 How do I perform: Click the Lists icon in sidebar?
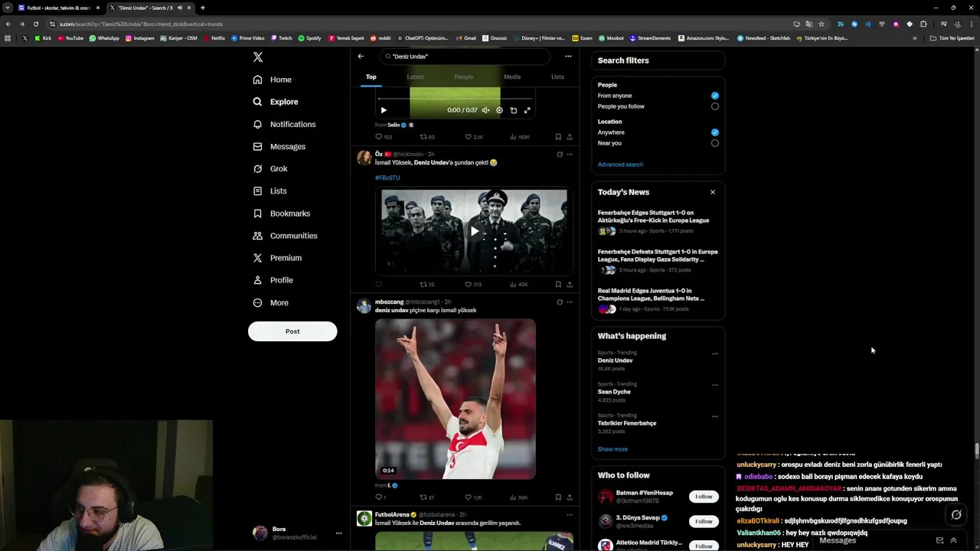pos(257,191)
